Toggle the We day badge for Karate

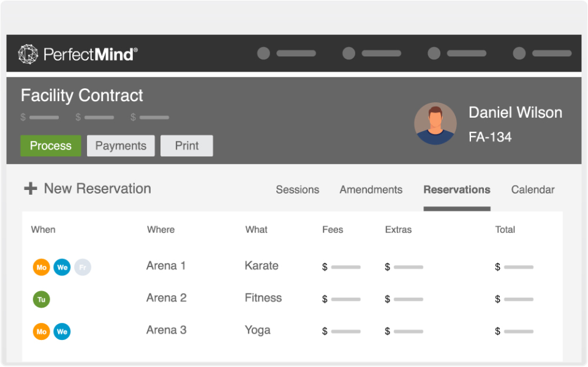tap(62, 267)
